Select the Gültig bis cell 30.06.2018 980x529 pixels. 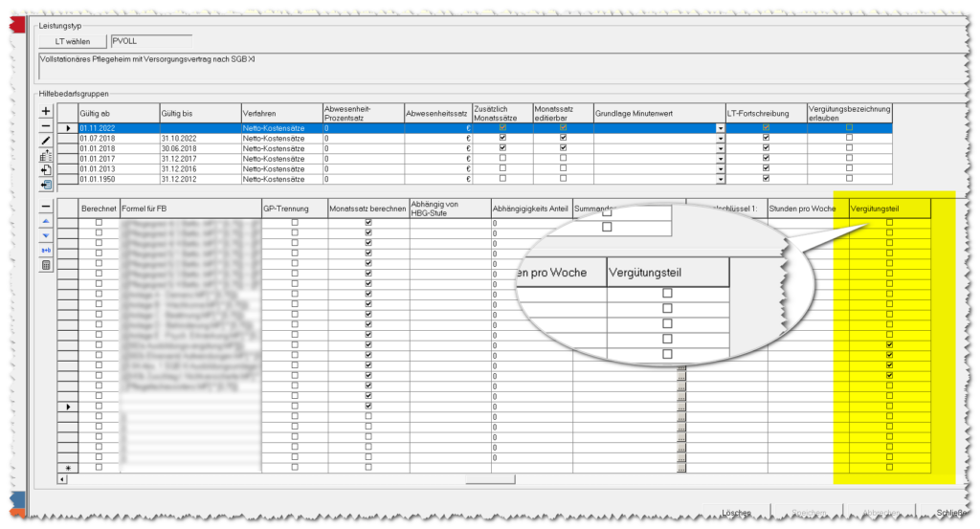[x=200, y=148]
